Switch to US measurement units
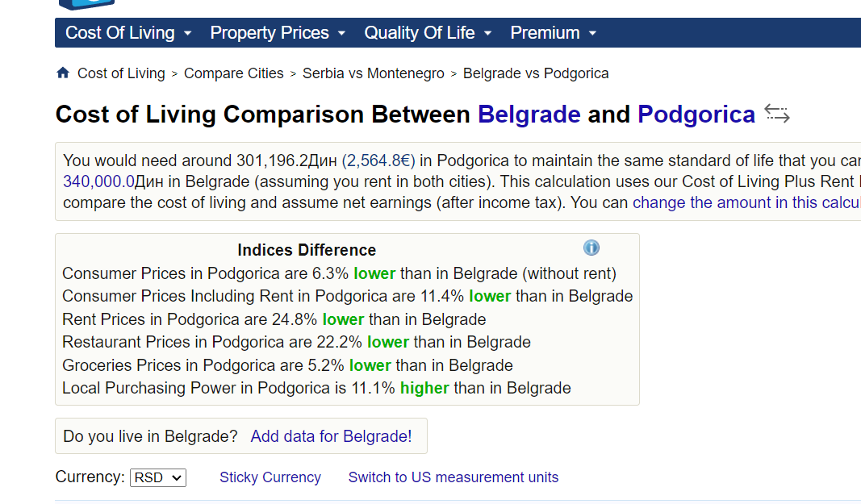This screenshot has width=861, height=504. tap(453, 477)
